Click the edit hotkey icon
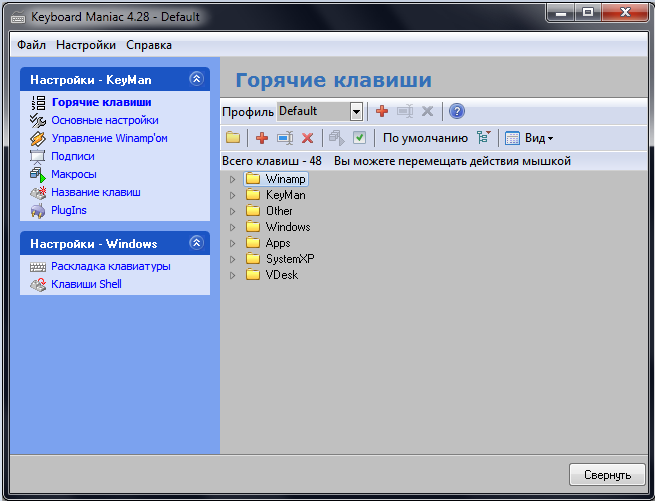This screenshot has width=655, height=501. tap(285, 137)
